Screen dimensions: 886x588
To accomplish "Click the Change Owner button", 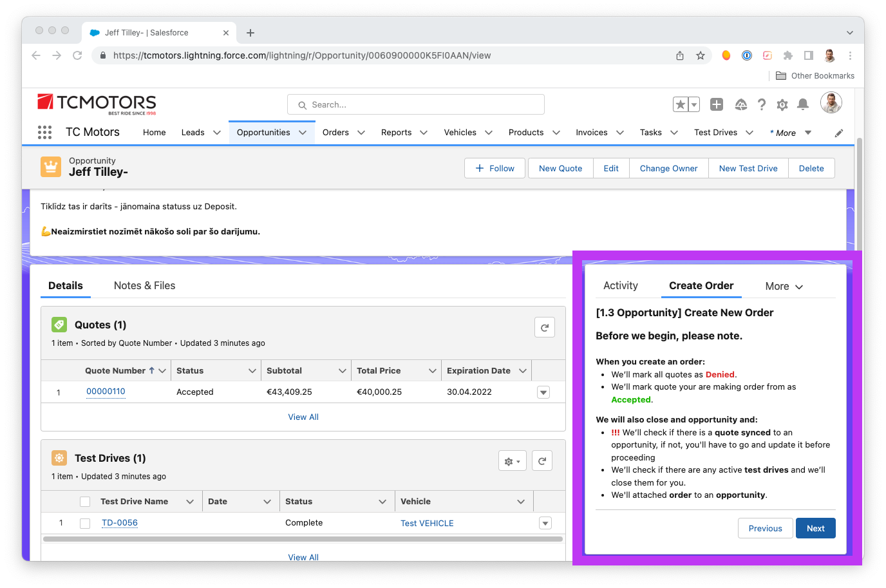I will pyautogui.click(x=669, y=169).
